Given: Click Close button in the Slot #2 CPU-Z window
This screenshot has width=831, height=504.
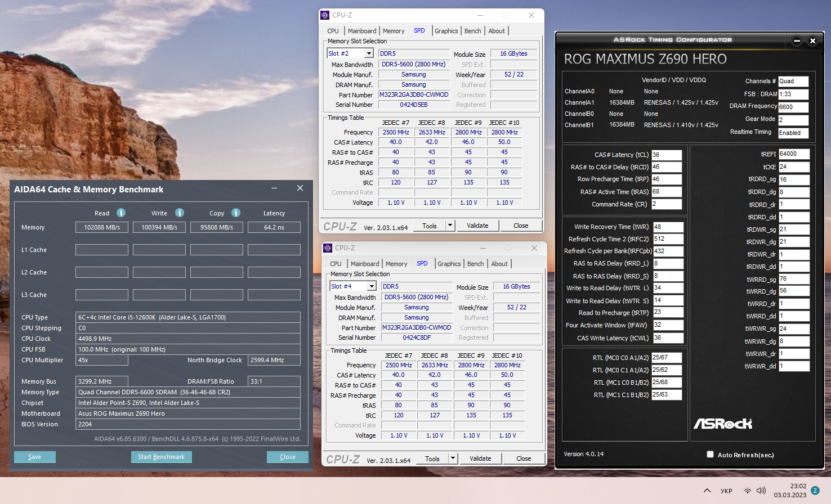Looking at the screenshot, I should [x=521, y=226].
